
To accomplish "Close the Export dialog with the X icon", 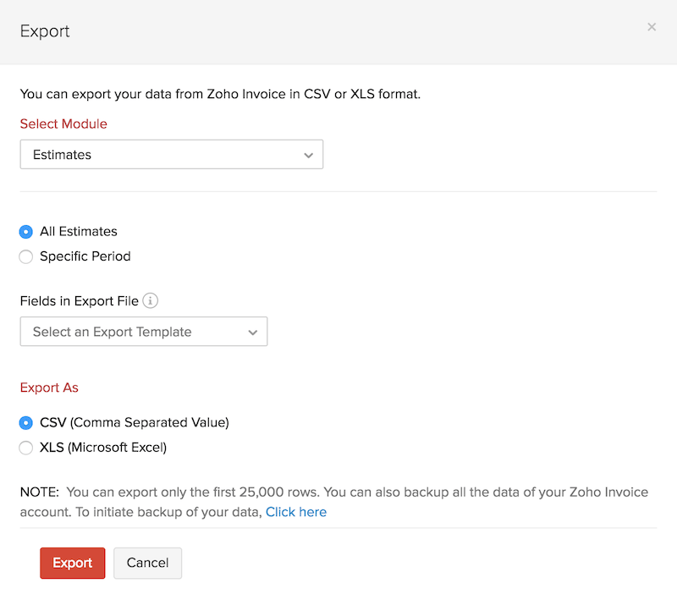I will coord(652,27).
